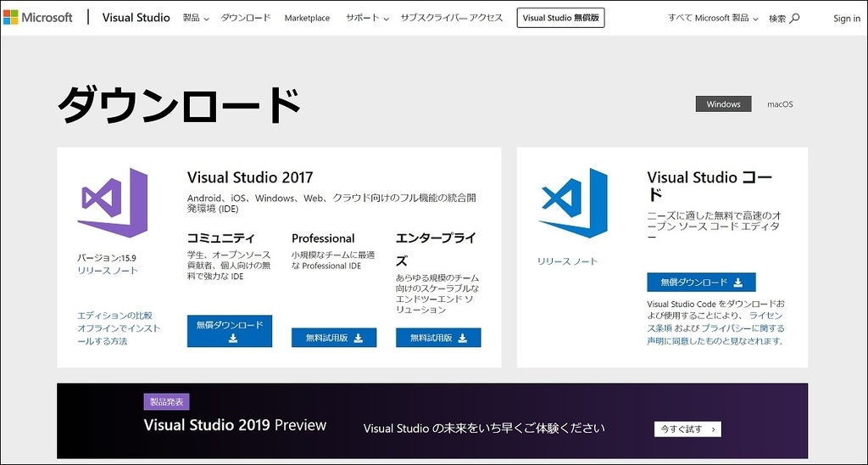
Task: Click the コミュニティ 無償ダウンロード button
Action: 230,331
